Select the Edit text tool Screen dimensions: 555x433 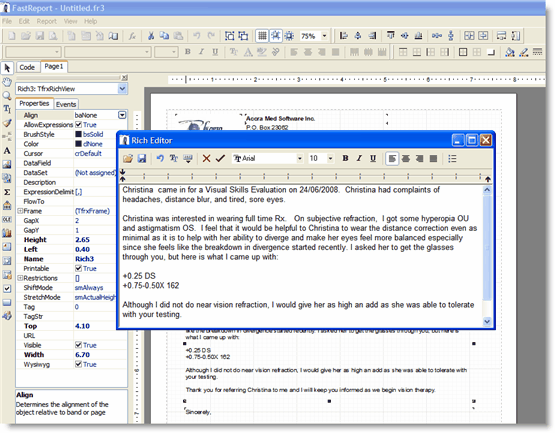[7, 109]
